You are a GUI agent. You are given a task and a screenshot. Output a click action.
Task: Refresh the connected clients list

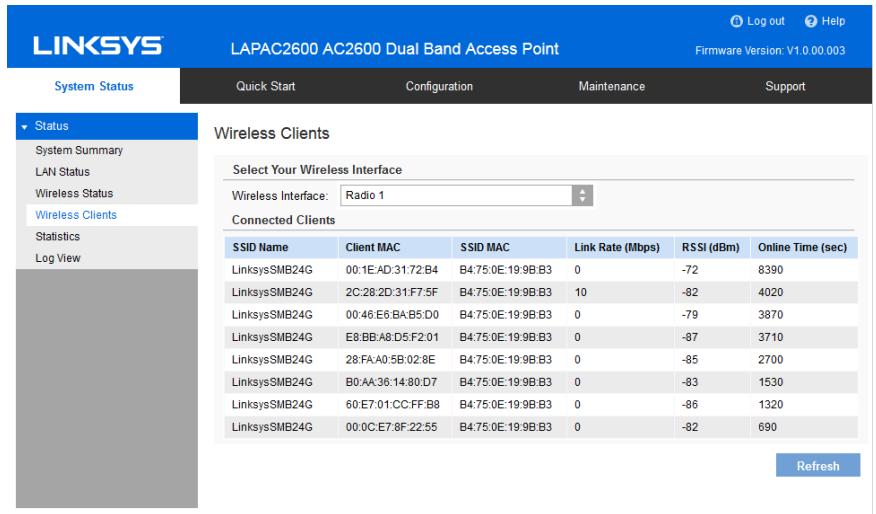818,465
